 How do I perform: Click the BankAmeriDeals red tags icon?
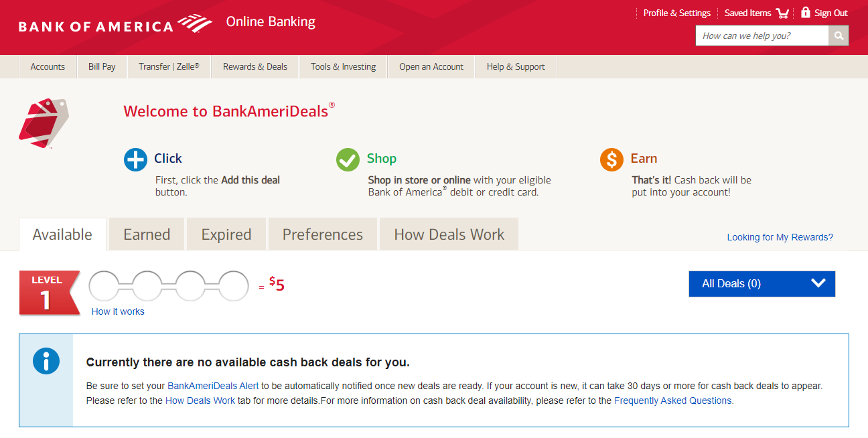[x=44, y=123]
